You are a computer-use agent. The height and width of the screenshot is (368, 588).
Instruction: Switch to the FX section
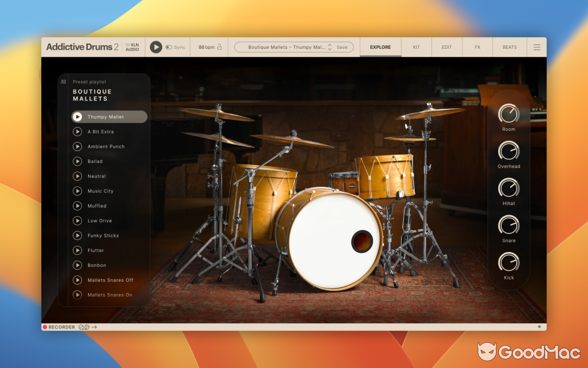[x=477, y=46]
